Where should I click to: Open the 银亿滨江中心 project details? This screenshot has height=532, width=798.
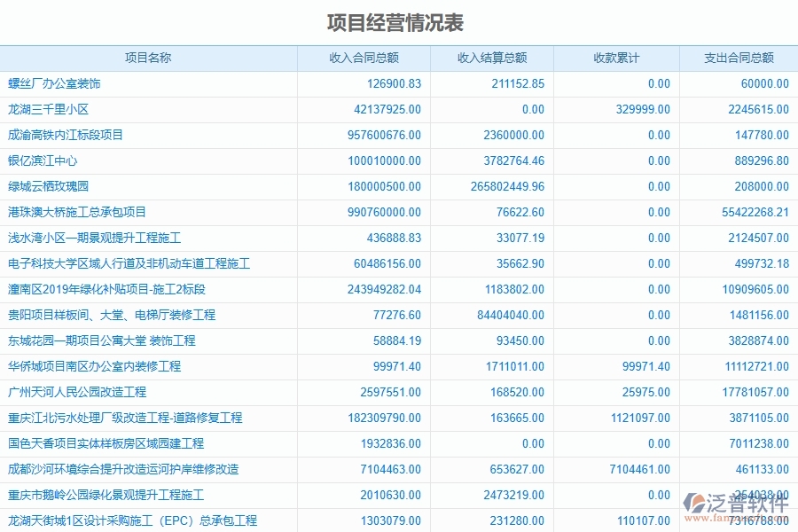coord(48,161)
